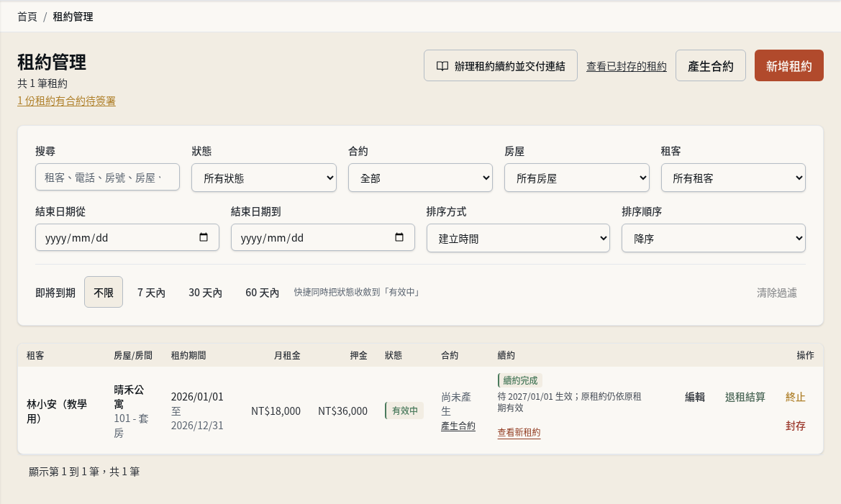Click the 租約期間 column header
This screenshot has width=841, height=504.
pos(188,355)
